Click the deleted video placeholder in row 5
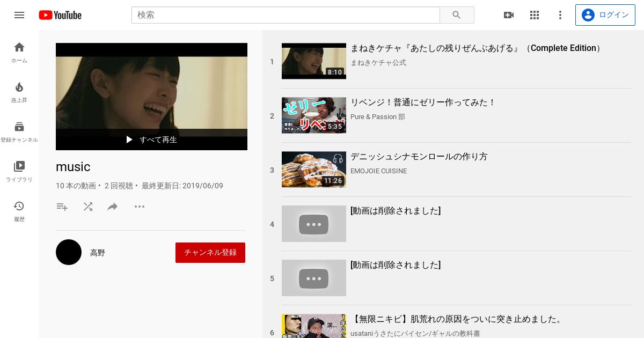The height and width of the screenshot is (338, 644). click(314, 278)
